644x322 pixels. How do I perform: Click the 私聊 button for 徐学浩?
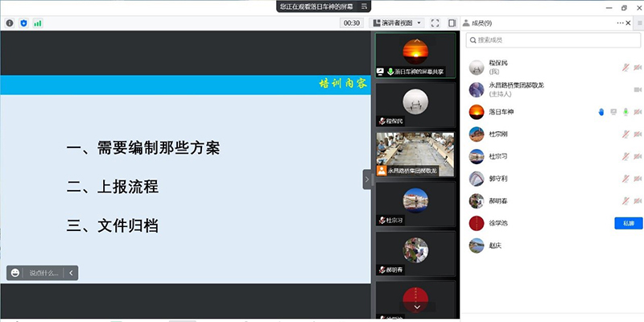(x=628, y=223)
